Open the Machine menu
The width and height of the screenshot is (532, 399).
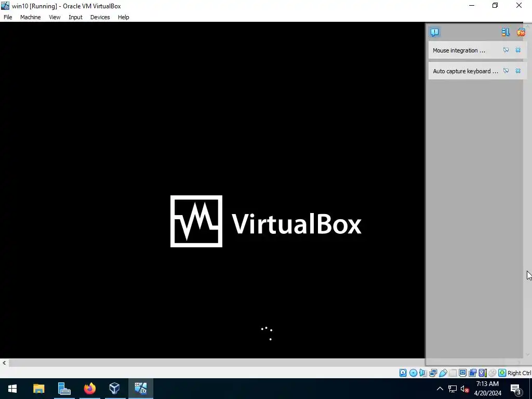(x=31, y=17)
